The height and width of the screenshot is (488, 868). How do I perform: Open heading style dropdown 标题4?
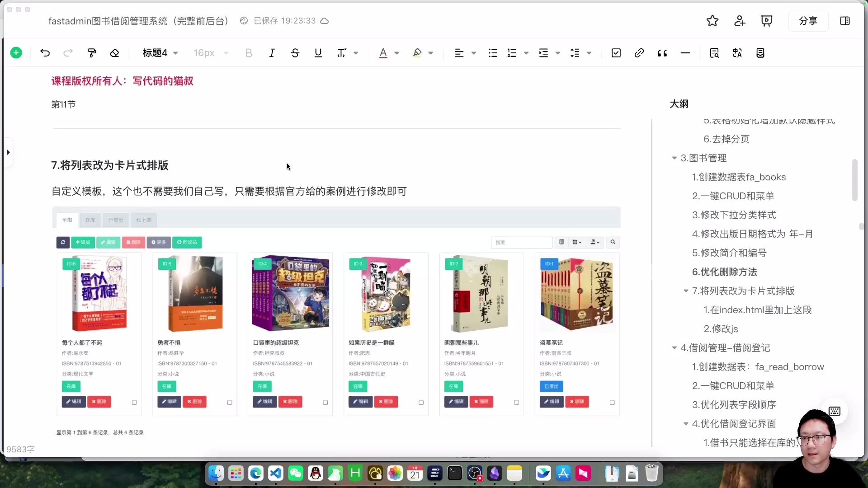tap(160, 53)
